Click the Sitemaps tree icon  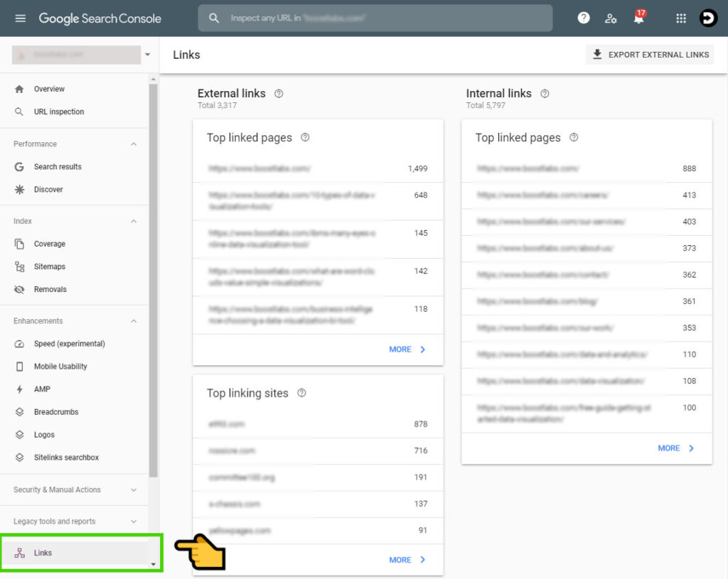click(19, 267)
